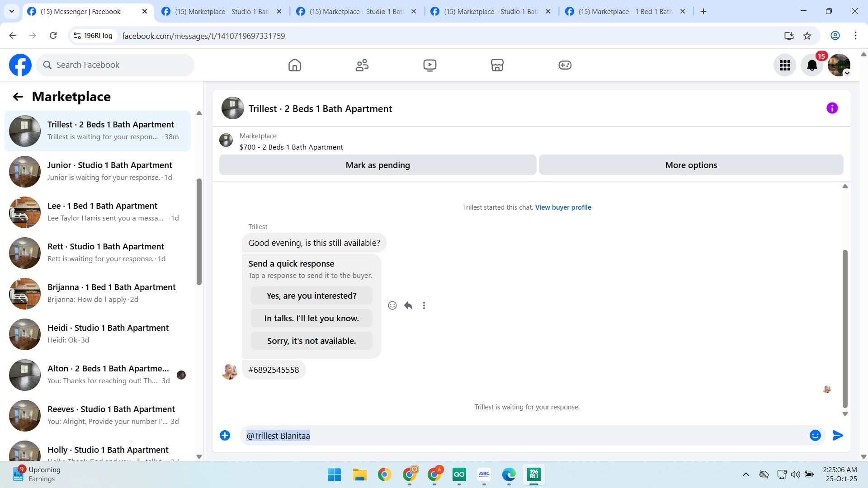The height and width of the screenshot is (488, 868).
Task: React to message with emoji icon
Action: coord(392,305)
